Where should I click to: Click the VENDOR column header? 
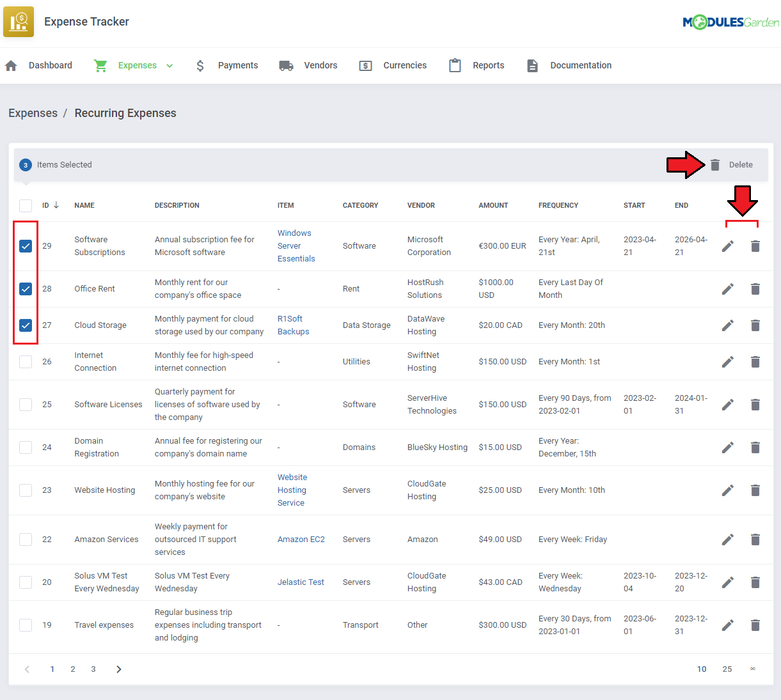pos(421,206)
